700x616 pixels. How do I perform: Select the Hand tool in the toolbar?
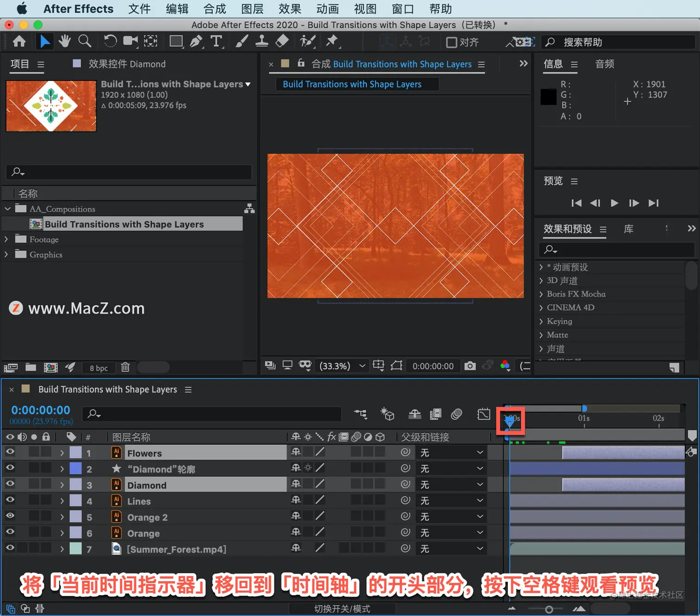pyautogui.click(x=64, y=42)
